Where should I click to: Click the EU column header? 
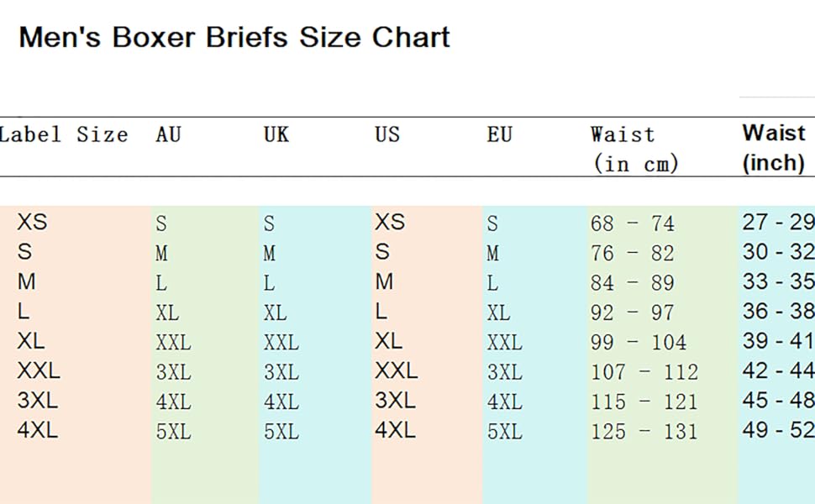(x=499, y=134)
